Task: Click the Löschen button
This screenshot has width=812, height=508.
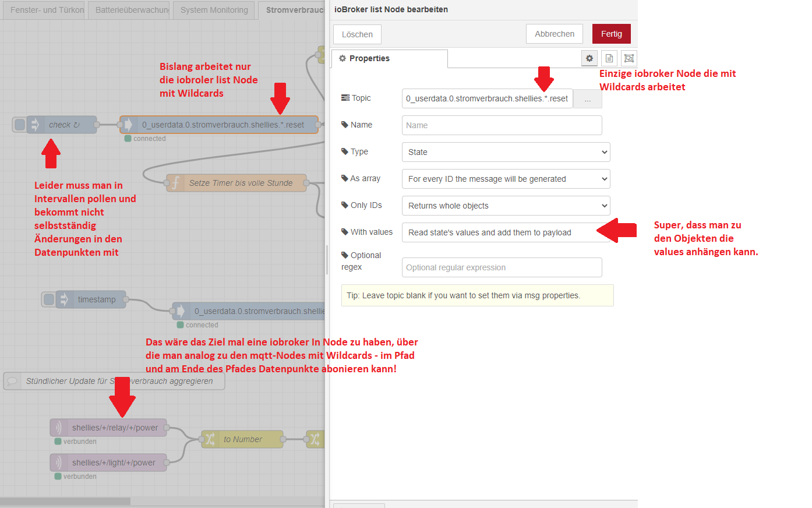Action: coord(357,34)
